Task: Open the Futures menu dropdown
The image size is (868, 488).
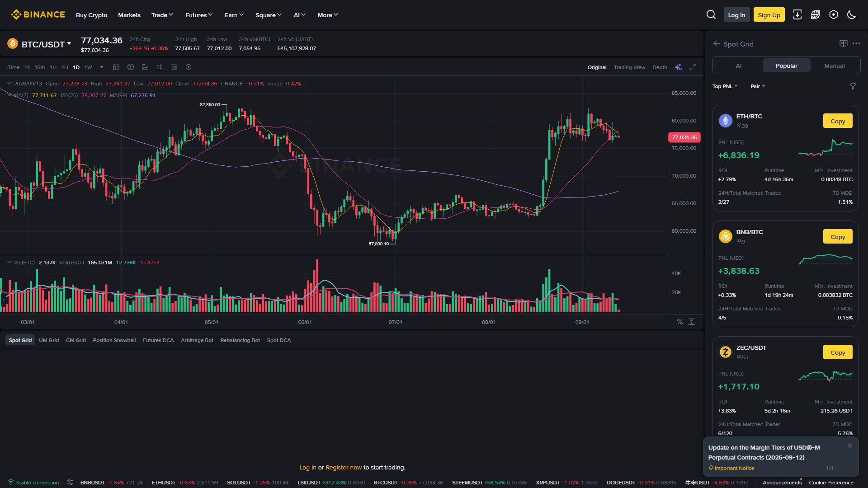Action: [199, 15]
